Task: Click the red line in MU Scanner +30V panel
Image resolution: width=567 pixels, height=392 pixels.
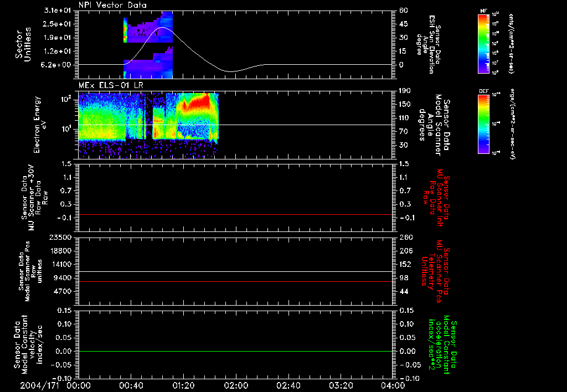Action: pyautogui.click(x=235, y=214)
